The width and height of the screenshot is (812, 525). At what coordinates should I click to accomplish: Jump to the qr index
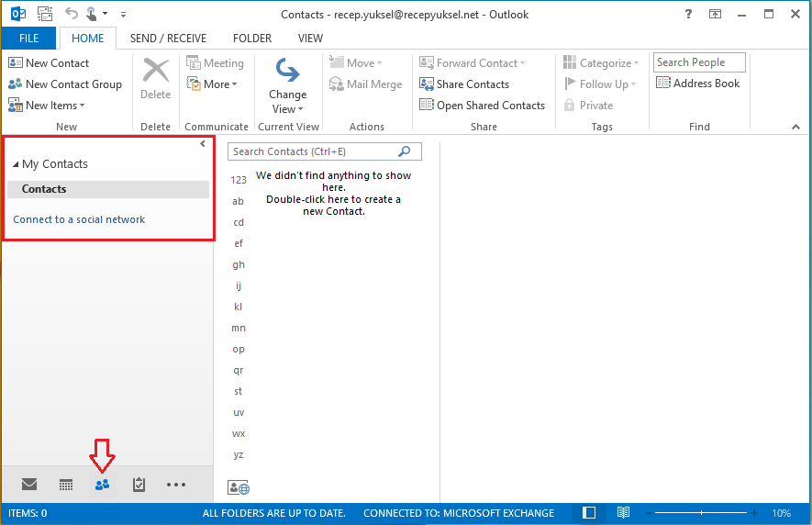(239, 371)
